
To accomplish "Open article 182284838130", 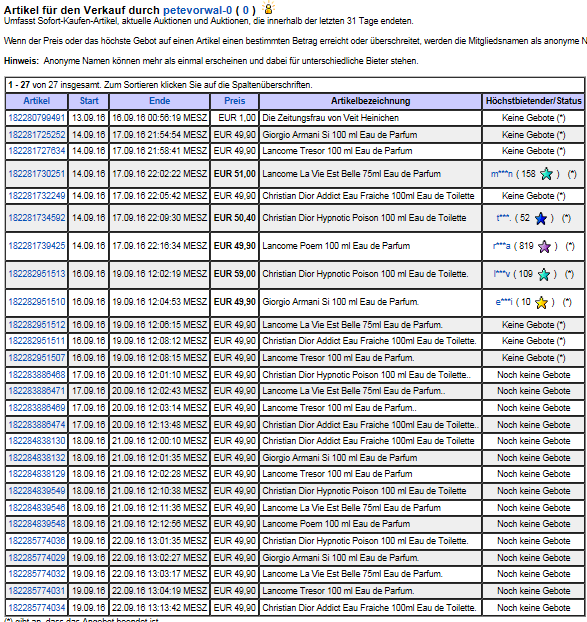I will (36, 441).
